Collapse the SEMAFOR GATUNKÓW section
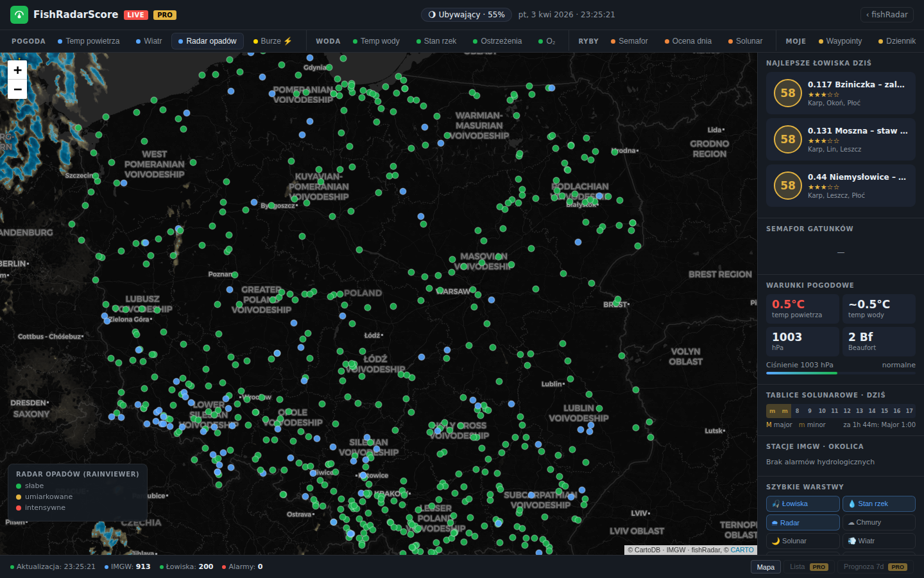The width and height of the screenshot is (924, 578). (810, 228)
